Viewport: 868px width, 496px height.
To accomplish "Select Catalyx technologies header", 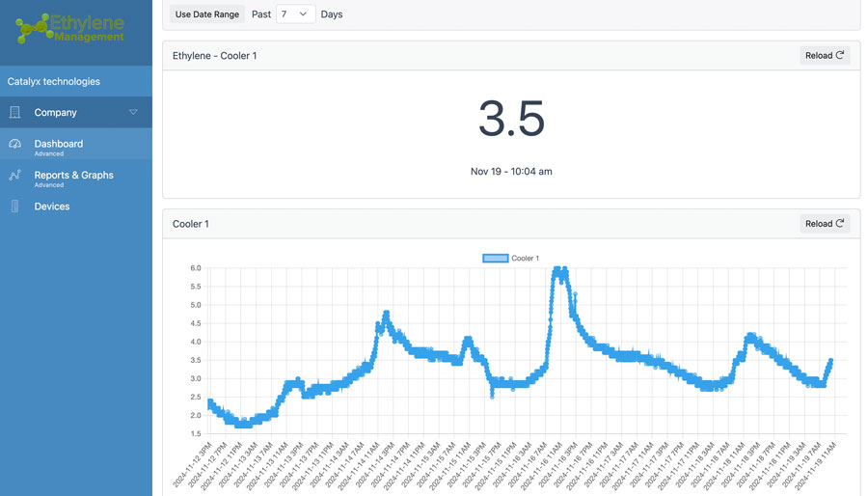I will tap(54, 81).
